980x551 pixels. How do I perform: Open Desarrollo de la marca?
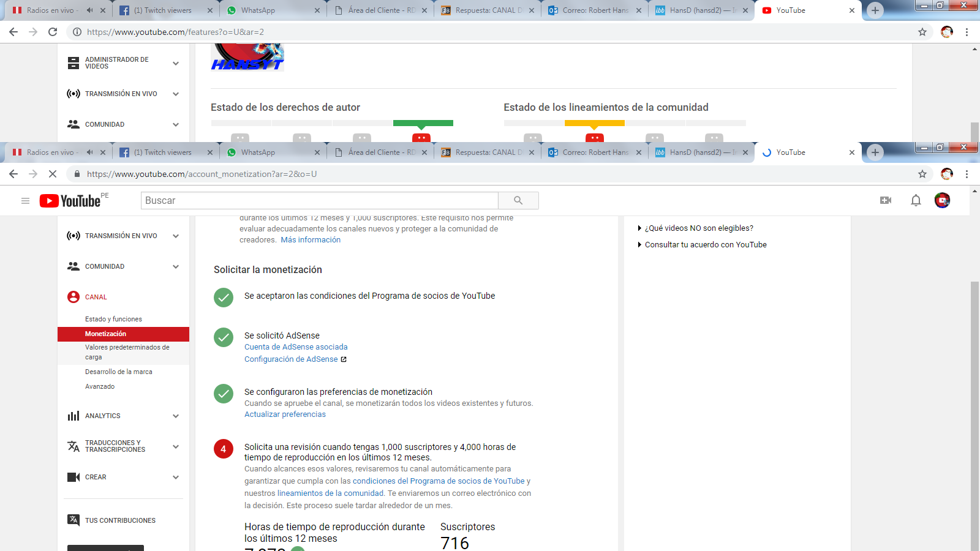pos(119,372)
